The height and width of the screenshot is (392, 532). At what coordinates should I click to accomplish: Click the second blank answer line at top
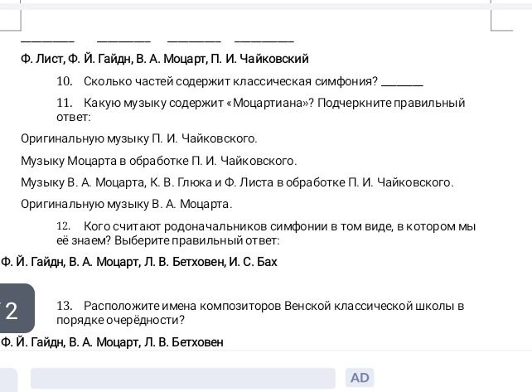[123, 41]
